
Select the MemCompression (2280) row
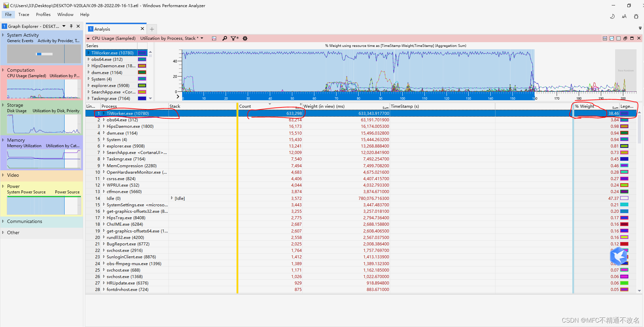(361, 166)
